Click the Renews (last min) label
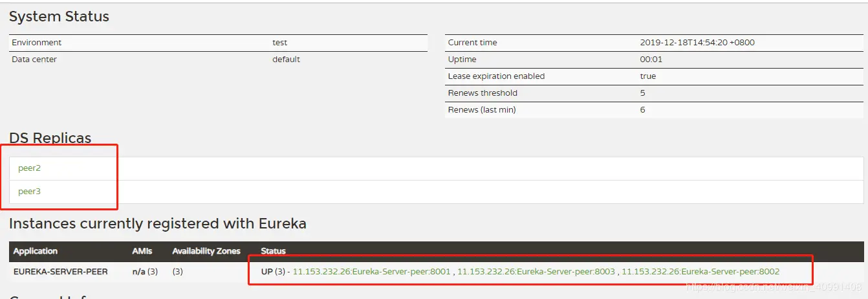 click(x=482, y=110)
